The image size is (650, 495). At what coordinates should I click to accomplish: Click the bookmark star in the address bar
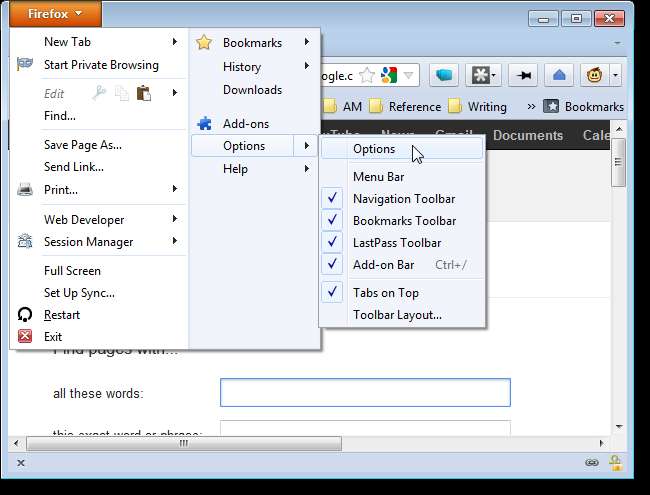[367, 75]
